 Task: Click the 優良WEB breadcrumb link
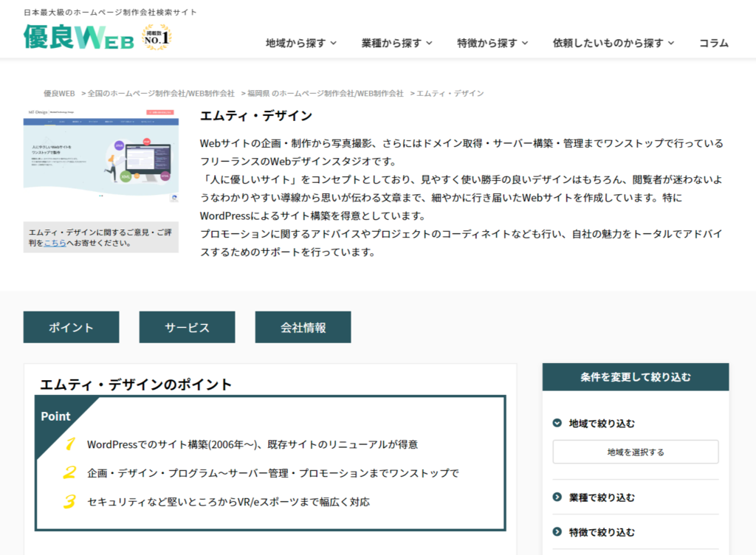[x=59, y=94]
